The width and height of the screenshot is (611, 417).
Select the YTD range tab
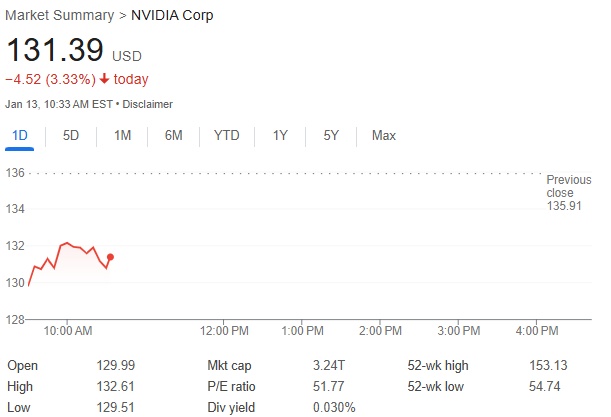[x=227, y=135]
